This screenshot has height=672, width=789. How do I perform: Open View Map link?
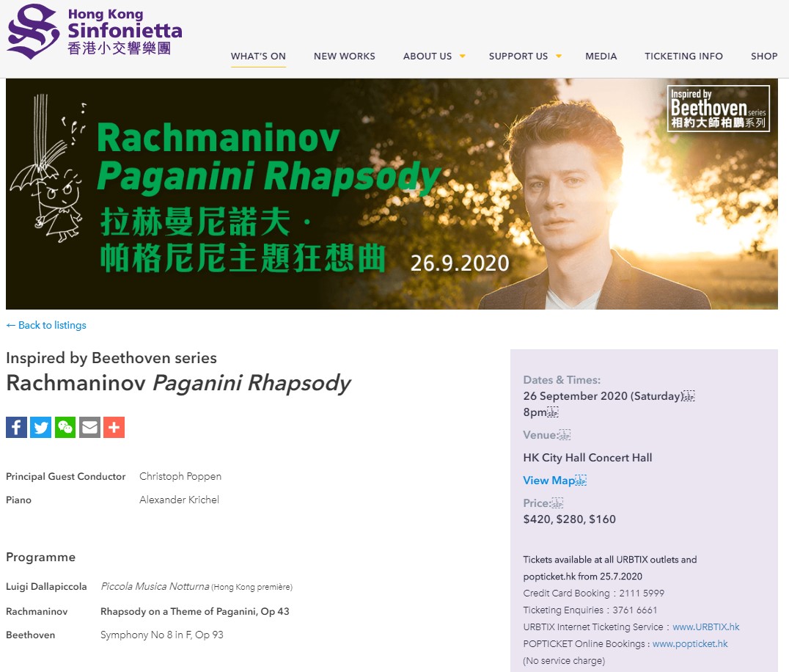[x=549, y=481]
